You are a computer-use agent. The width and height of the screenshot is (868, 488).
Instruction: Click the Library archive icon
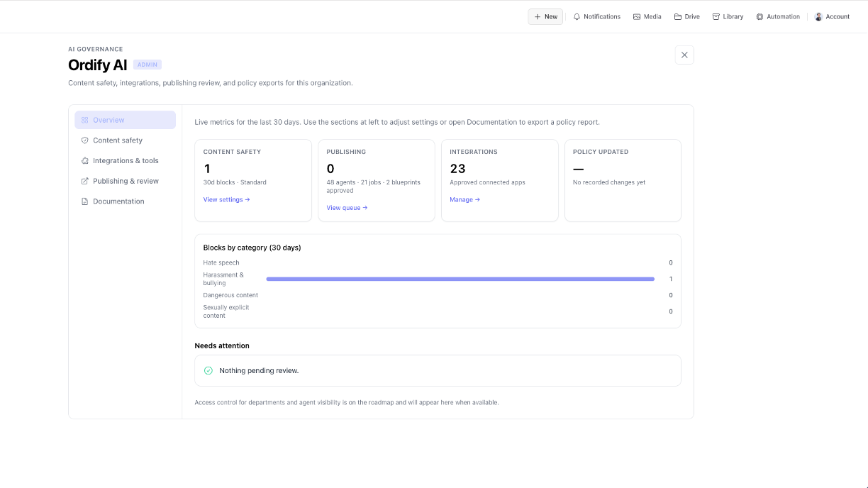point(716,16)
